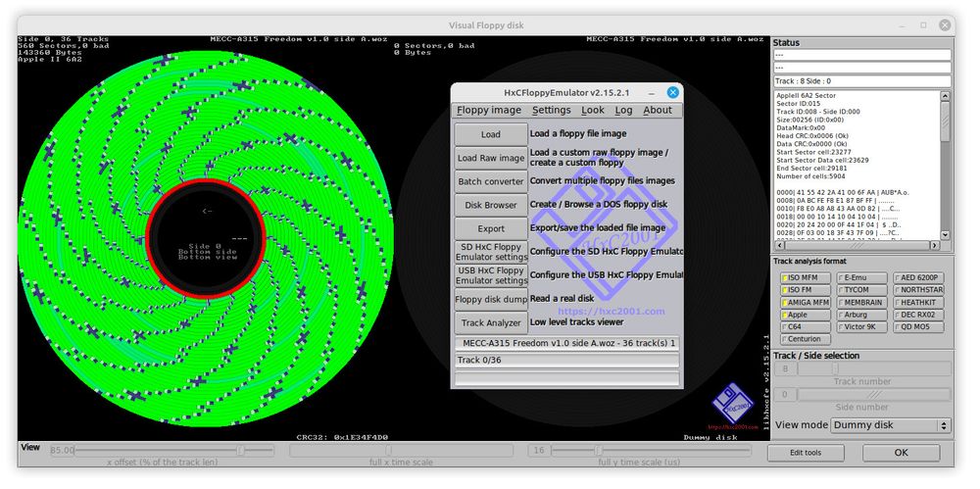Enable the E-Emu format checkbox
Screen dimensions: 980x489
click(x=840, y=278)
